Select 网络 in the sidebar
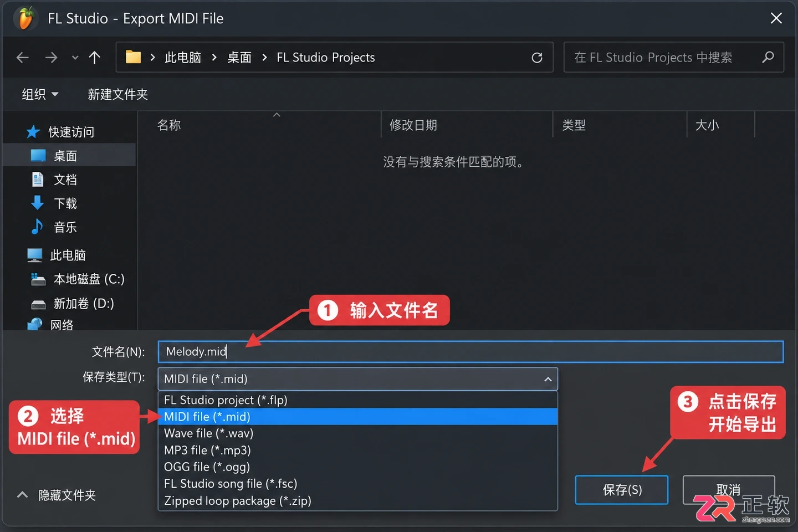The width and height of the screenshot is (798, 532). (x=62, y=325)
